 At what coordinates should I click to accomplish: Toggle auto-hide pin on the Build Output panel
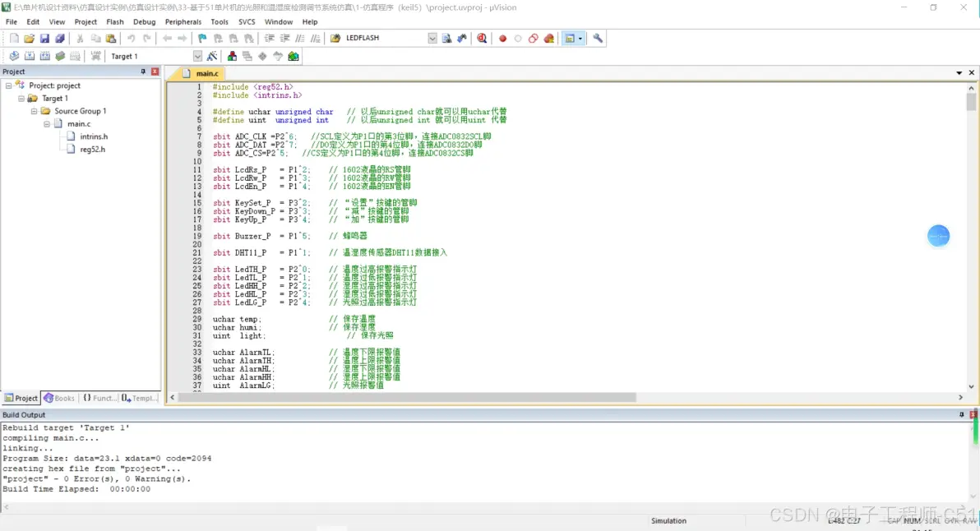[x=962, y=415]
